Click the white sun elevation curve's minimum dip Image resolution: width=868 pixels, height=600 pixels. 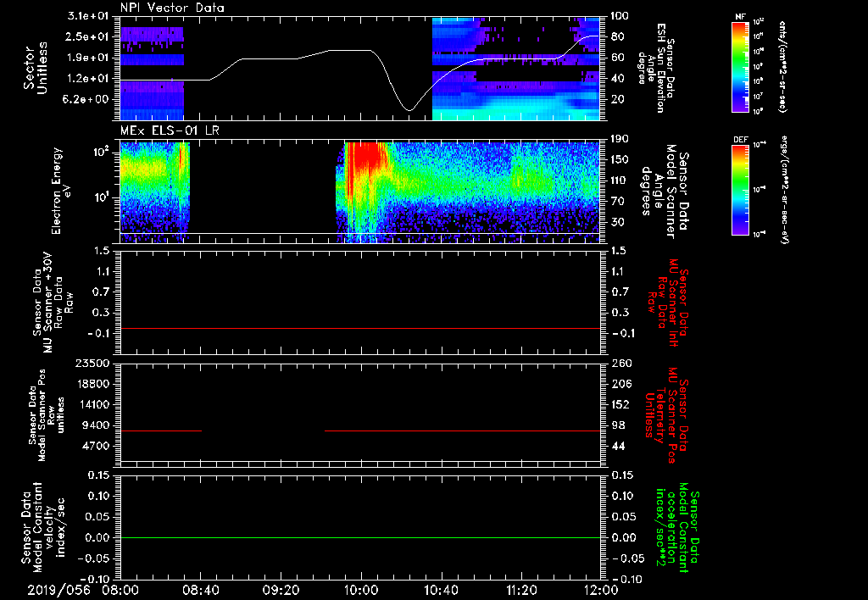(409, 109)
